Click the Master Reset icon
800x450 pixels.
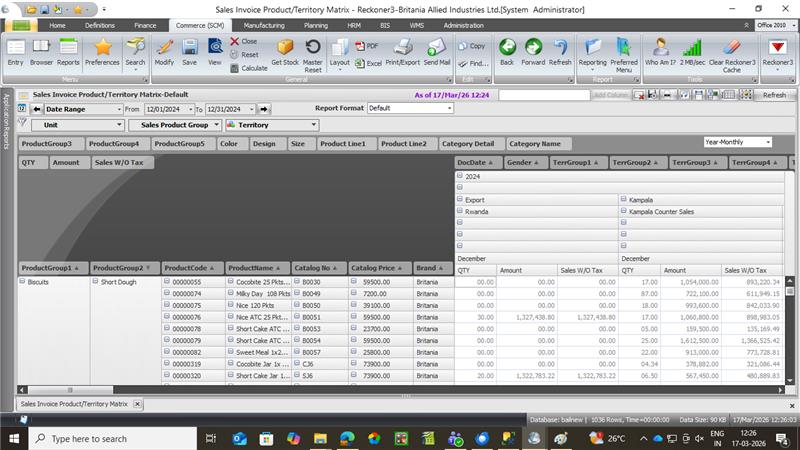313,48
